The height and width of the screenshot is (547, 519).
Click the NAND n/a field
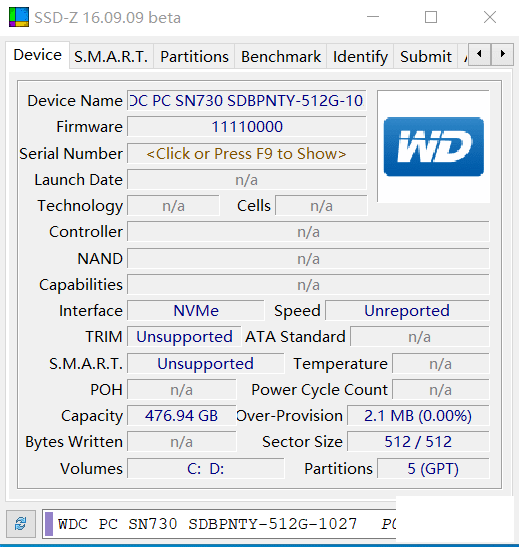308,258
